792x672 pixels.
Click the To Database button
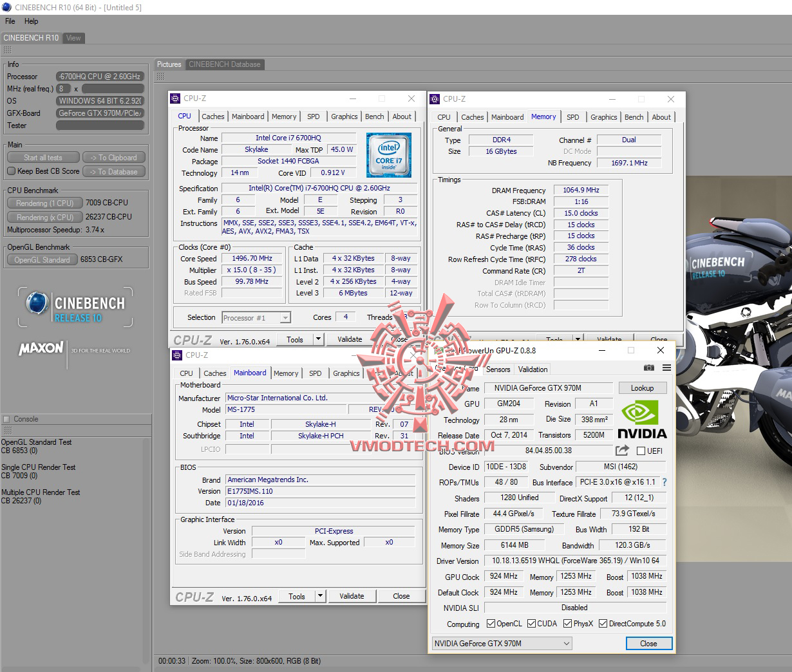[114, 172]
